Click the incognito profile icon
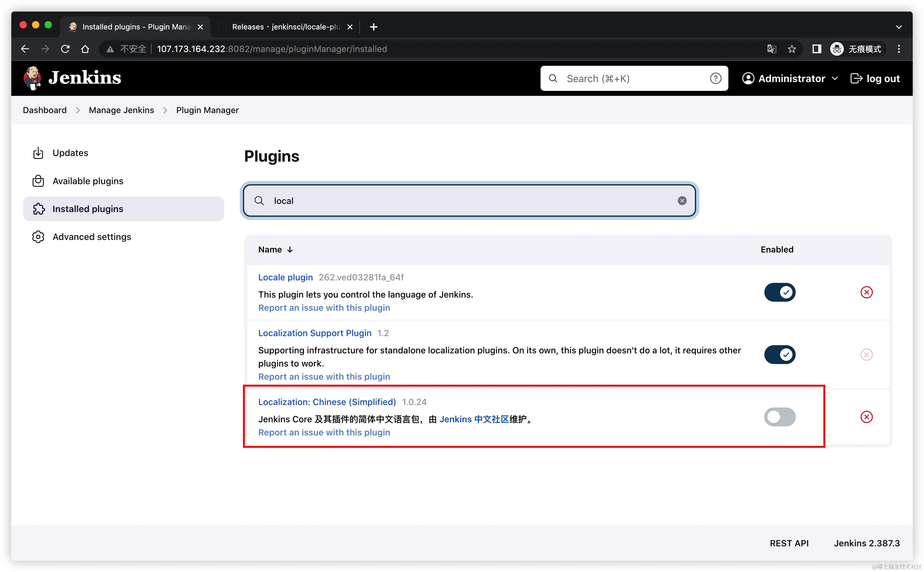Screen dimensions: 924x572 (837, 49)
